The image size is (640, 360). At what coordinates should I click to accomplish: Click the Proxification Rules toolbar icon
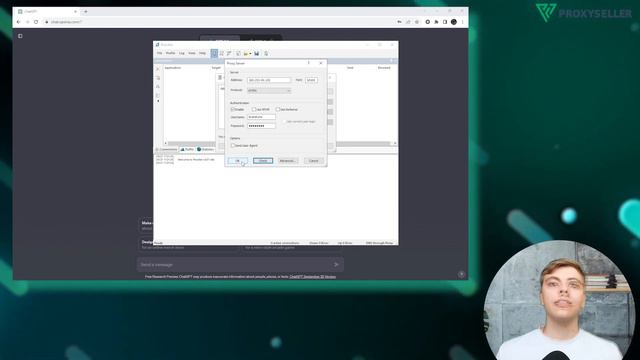[x=222, y=53]
